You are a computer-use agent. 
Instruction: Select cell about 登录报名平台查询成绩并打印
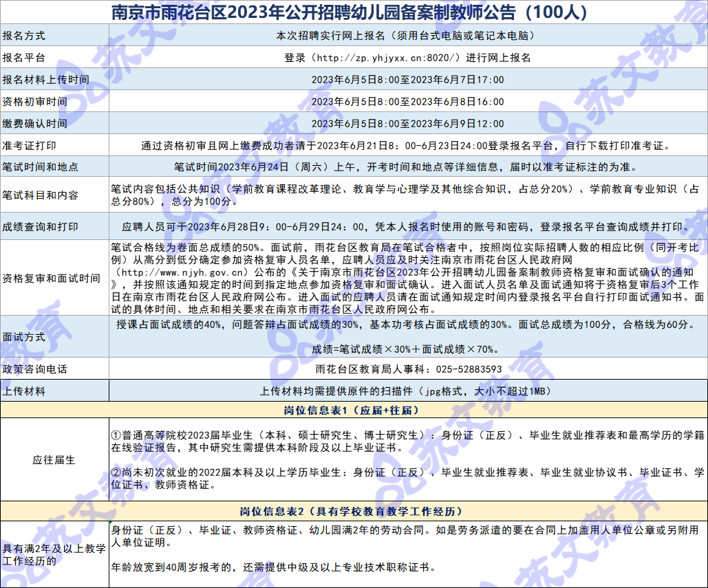point(408,226)
